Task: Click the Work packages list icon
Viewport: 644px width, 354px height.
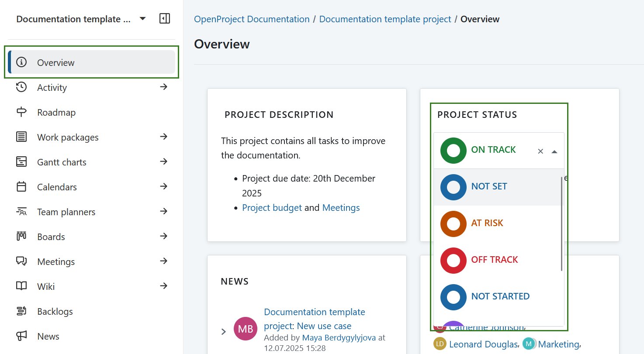Action: (21, 137)
